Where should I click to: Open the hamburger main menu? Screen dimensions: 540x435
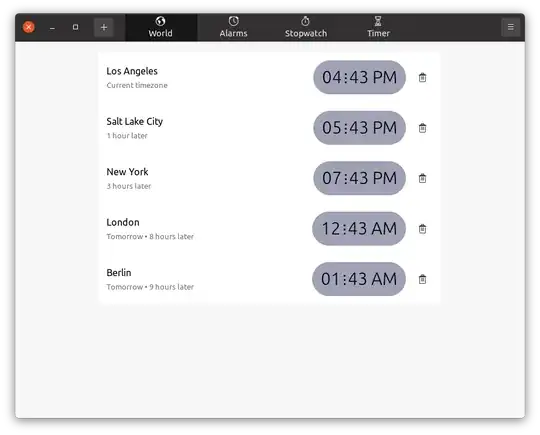(510, 27)
